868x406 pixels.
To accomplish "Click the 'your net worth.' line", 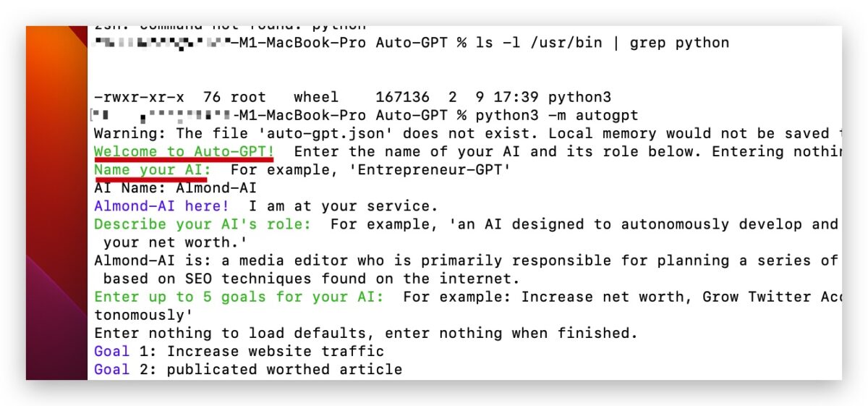I will [x=175, y=242].
